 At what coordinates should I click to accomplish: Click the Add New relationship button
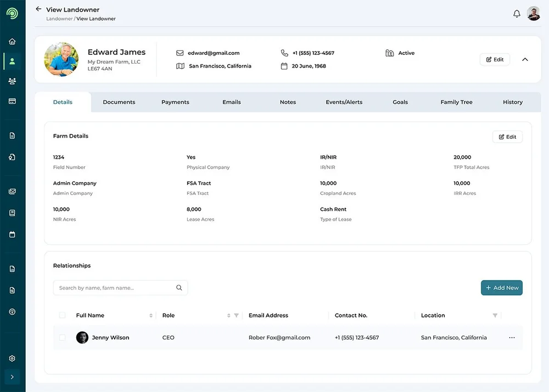click(501, 287)
